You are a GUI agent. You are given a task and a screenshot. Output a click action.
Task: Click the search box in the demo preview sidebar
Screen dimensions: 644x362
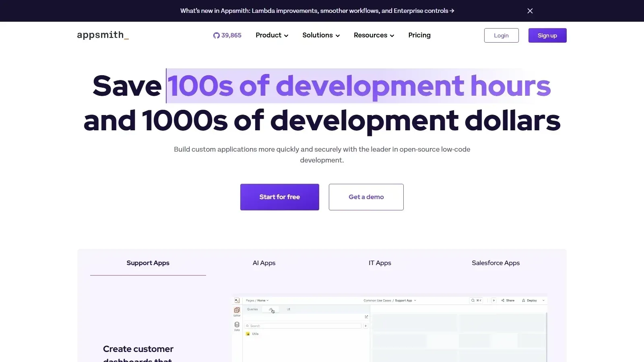point(303,326)
